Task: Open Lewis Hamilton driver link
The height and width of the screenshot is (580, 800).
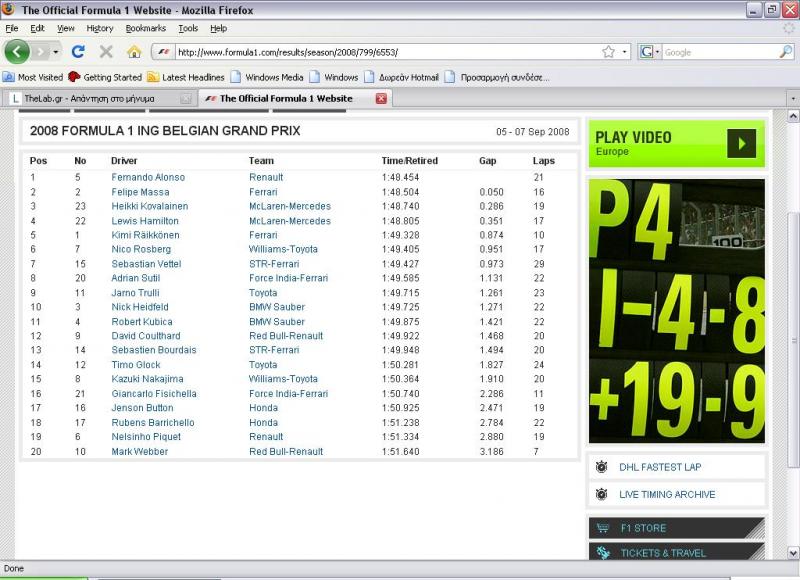Action: 145,221
